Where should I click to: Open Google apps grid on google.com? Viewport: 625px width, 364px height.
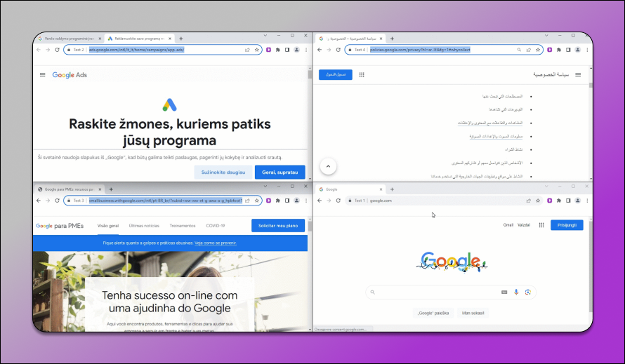pyautogui.click(x=541, y=225)
